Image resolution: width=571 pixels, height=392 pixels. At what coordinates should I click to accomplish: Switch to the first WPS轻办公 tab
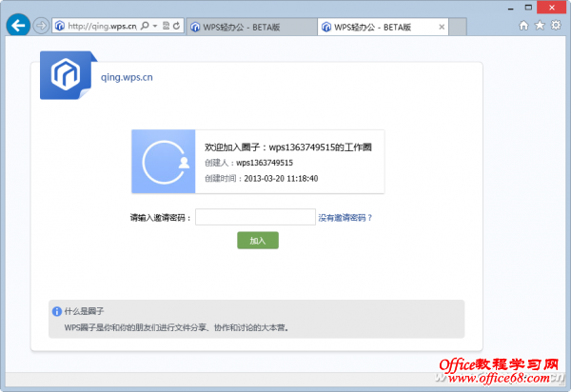tap(251, 27)
